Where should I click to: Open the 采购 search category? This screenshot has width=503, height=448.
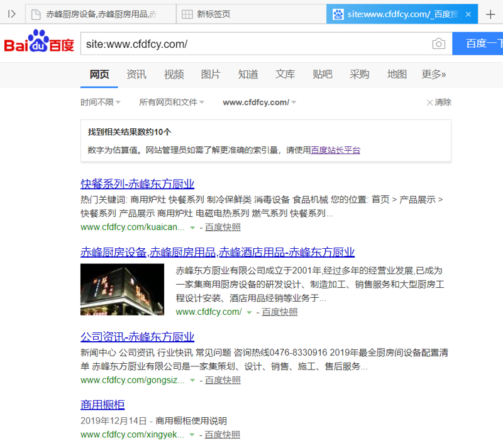point(359,74)
